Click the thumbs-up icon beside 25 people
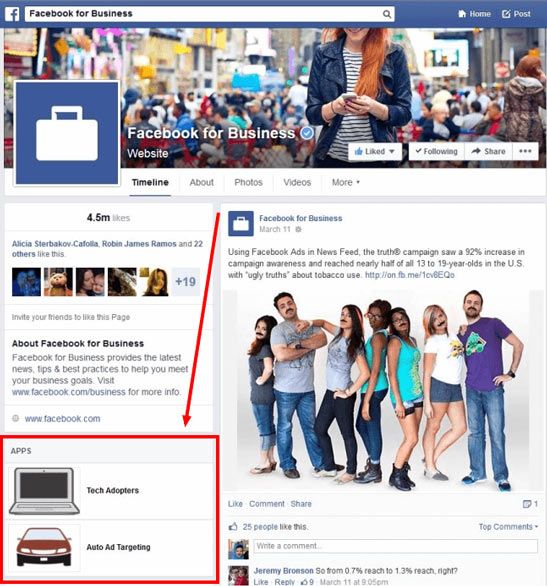547x586 pixels. (x=233, y=527)
